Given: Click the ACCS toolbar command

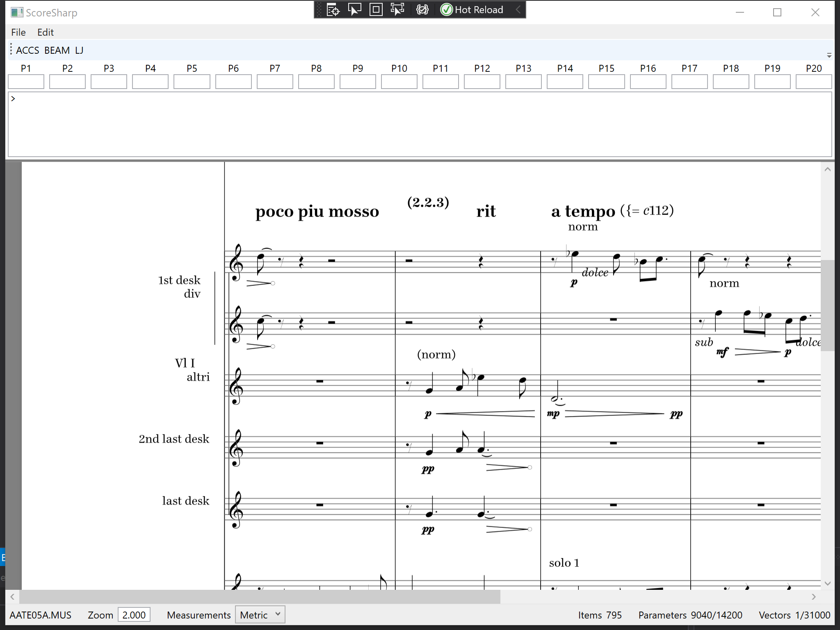Looking at the screenshot, I should tap(27, 50).
